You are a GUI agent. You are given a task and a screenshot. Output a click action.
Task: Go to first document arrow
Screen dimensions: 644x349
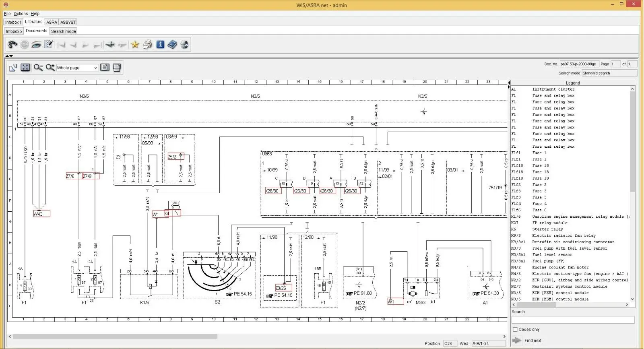[x=62, y=45]
